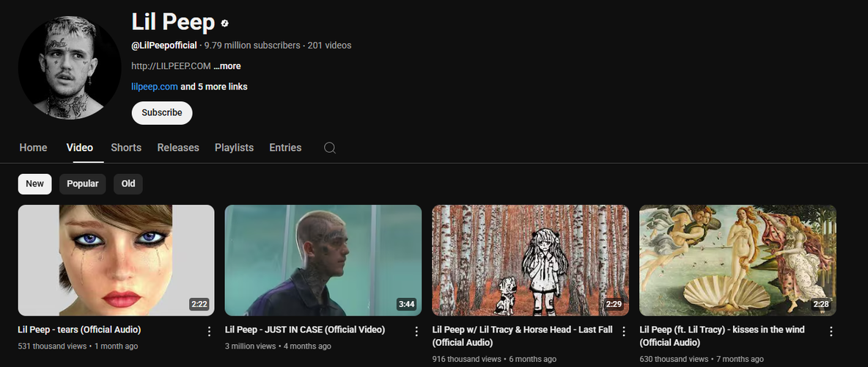Click the 3 million views text
868x367 pixels.
click(x=250, y=346)
